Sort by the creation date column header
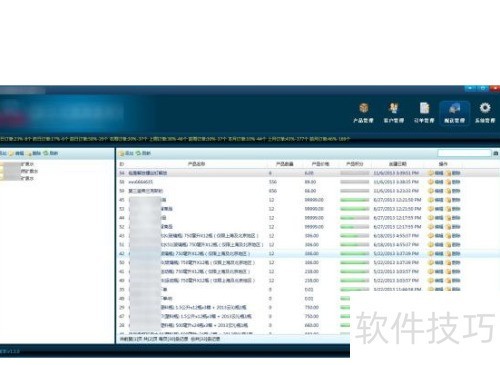Screen dimensions: 500x365 [x=398, y=164]
